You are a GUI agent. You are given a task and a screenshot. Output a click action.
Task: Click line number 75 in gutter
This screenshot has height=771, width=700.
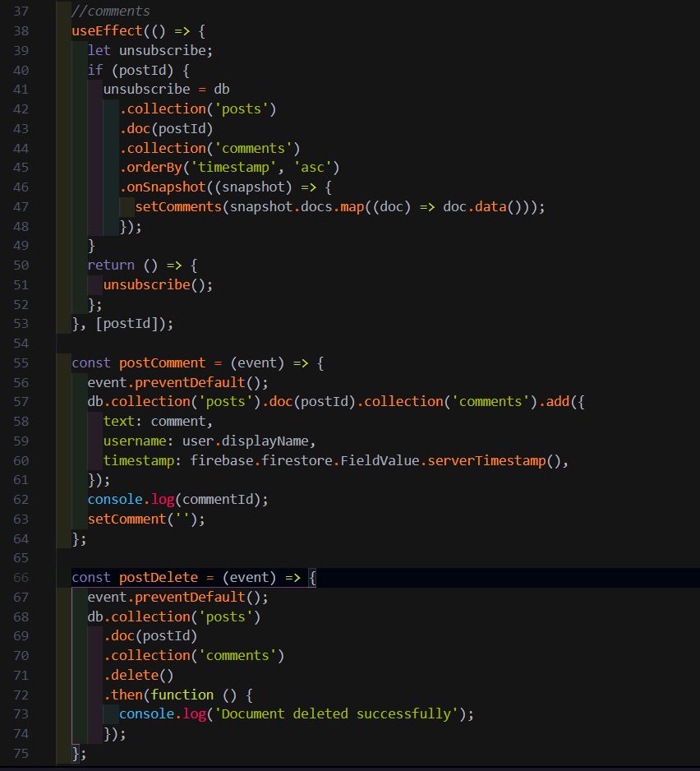(21, 753)
